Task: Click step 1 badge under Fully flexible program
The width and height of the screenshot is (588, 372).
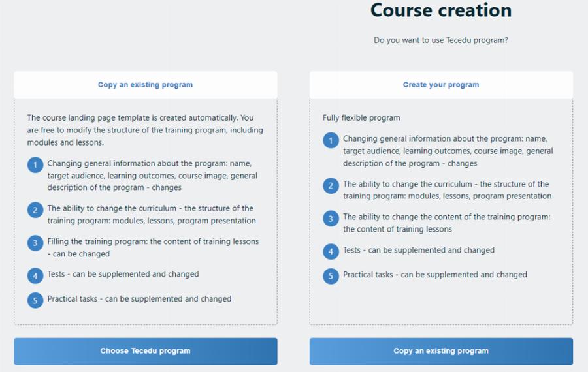Action: (331, 141)
